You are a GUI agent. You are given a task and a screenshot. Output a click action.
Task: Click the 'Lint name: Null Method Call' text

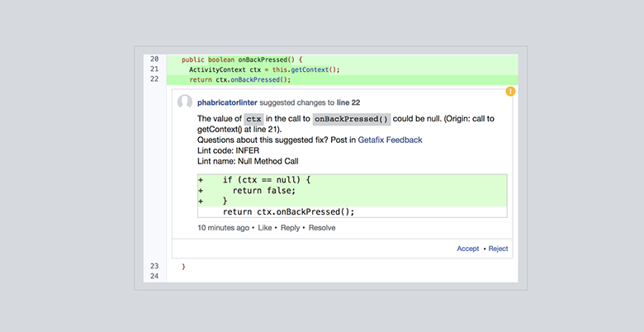coord(248,162)
